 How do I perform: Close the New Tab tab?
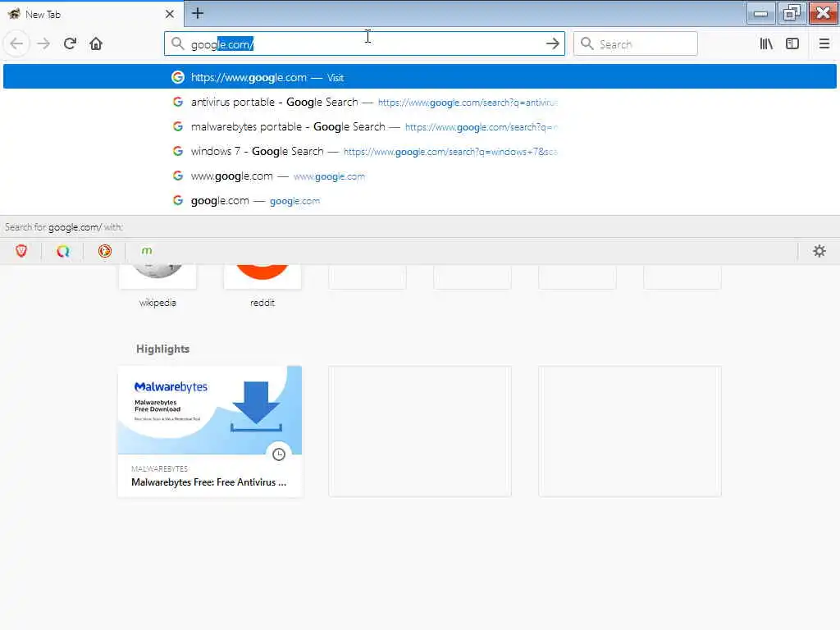tap(169, 14)
